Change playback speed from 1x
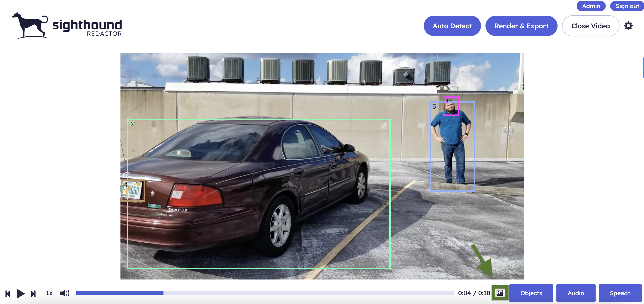644x304 pixels. point(49,293)
